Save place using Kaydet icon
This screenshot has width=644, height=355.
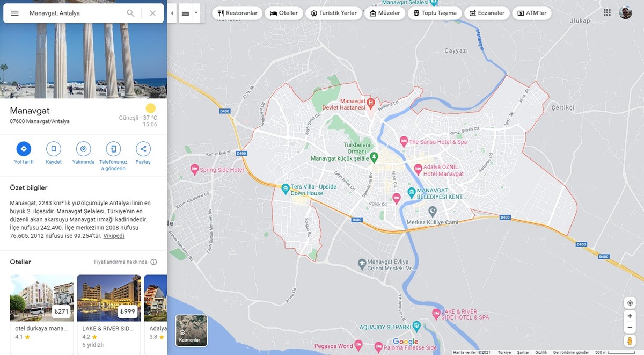click(54, 149)
